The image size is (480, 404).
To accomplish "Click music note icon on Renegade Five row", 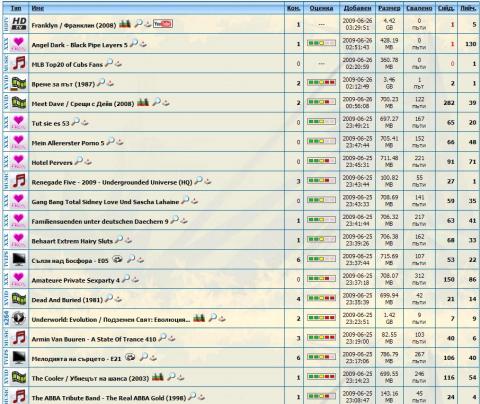I will point(19,181).
